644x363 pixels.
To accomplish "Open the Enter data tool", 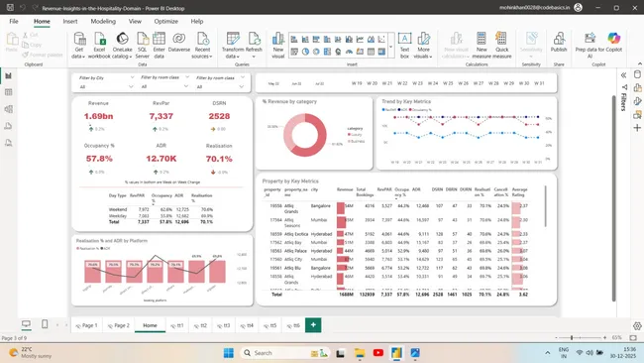I will (159, 45).
